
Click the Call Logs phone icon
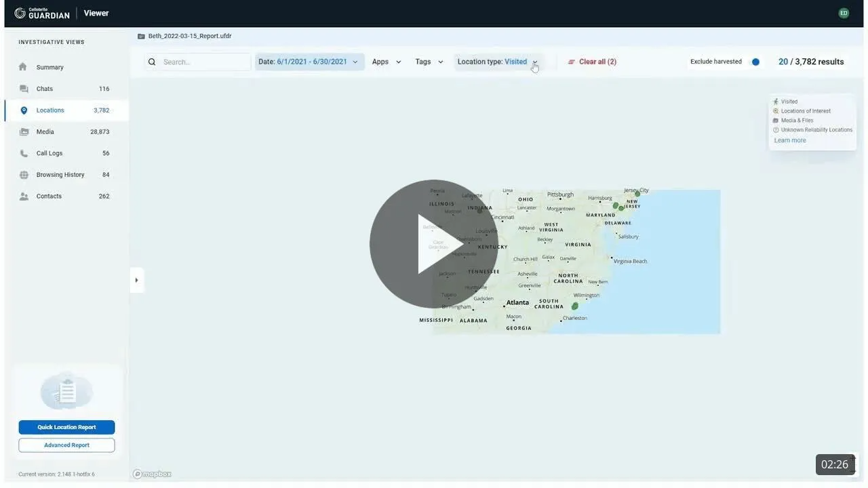pos(24,153)
